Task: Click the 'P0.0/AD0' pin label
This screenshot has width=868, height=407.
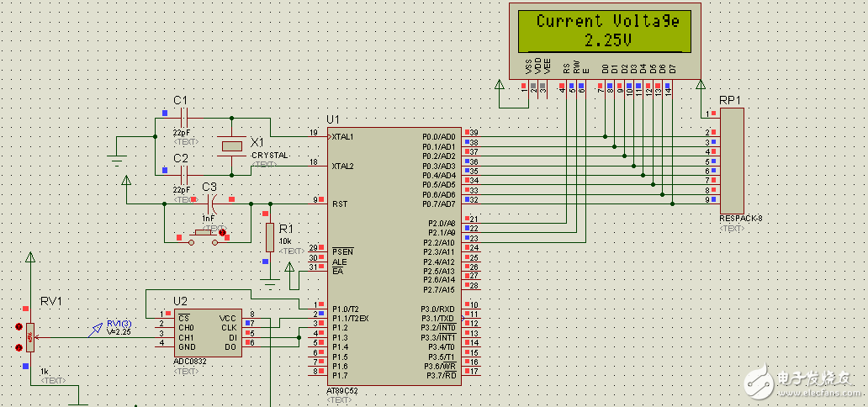Action: (439, 137)
